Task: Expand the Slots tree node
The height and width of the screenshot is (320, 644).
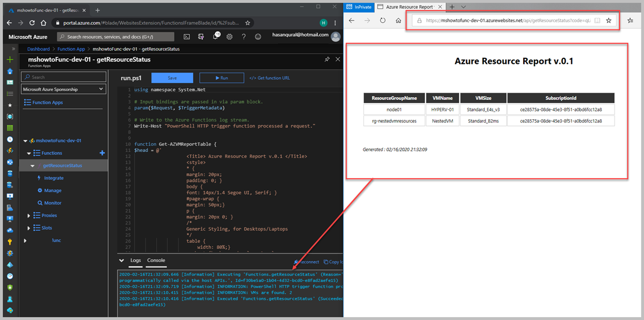Action: (x=29, y=228)
